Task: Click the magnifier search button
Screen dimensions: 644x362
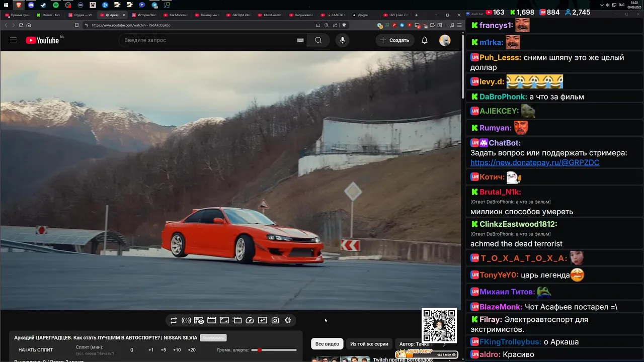Action: [x=318, y=40]
